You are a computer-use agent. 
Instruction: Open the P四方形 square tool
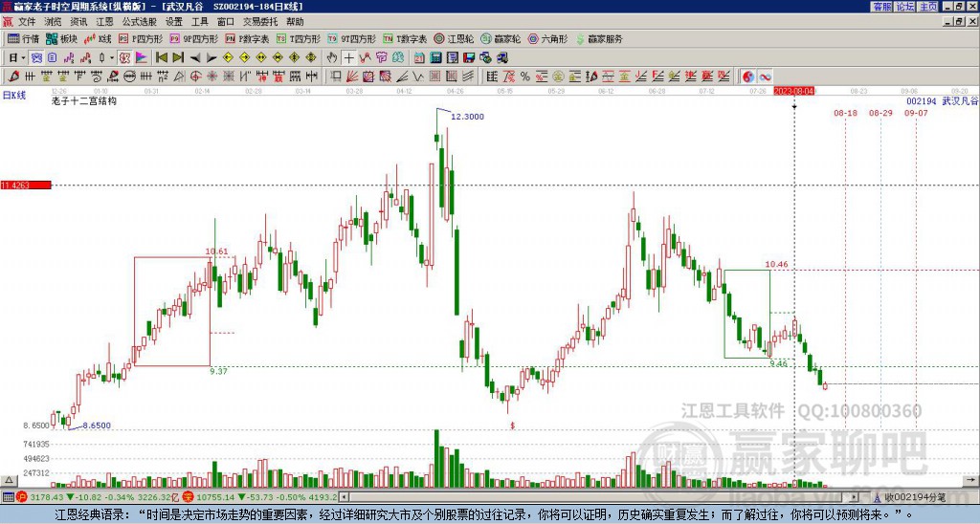click(142, 38)
